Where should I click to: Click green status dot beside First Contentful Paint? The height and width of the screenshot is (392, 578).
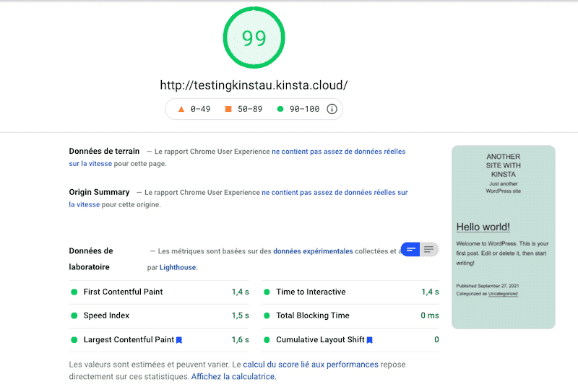coord(74,292)
